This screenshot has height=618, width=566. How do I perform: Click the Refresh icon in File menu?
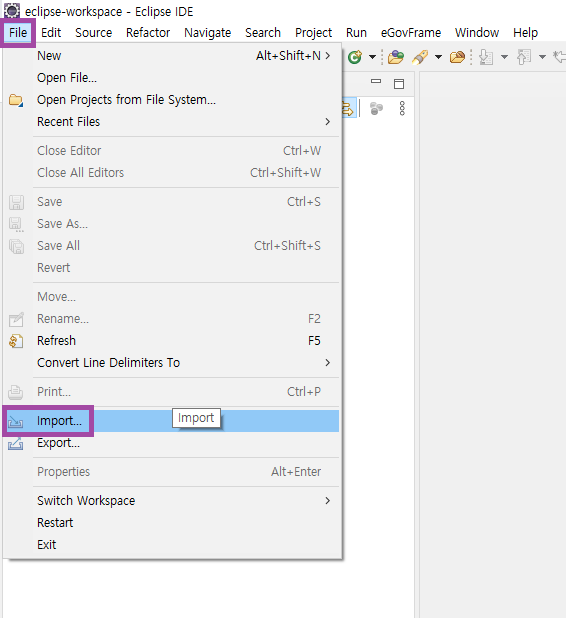[16, 341]
